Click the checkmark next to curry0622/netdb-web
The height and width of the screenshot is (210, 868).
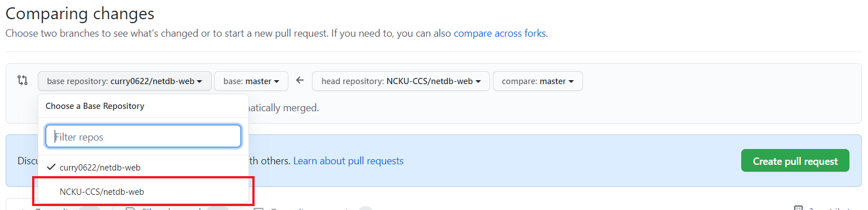52,167
